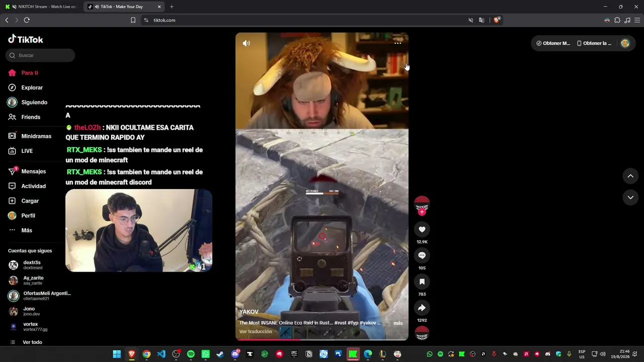The image size is (644, 362).
Task: Go to Siguiendo feed
Action: [28, 102]
